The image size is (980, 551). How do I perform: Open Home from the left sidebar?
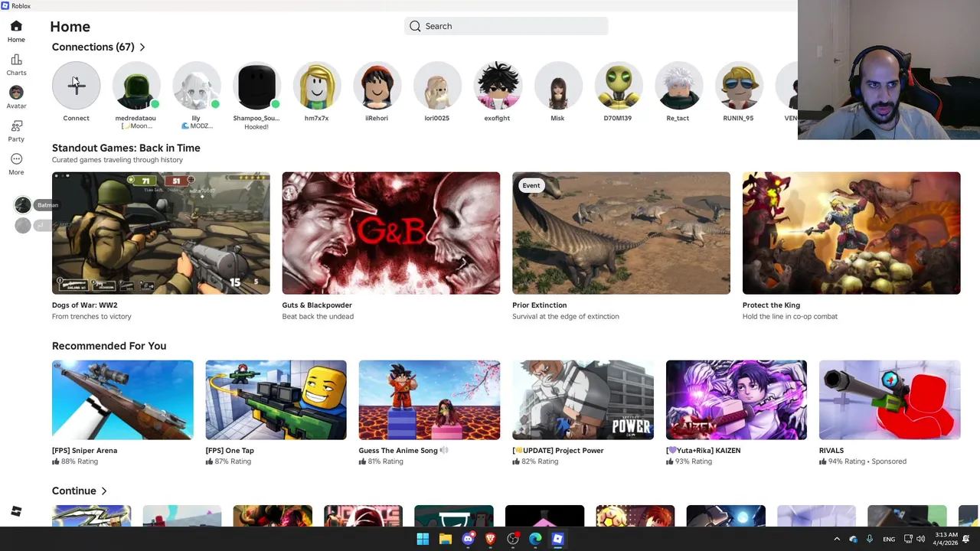tap(16, 31)
